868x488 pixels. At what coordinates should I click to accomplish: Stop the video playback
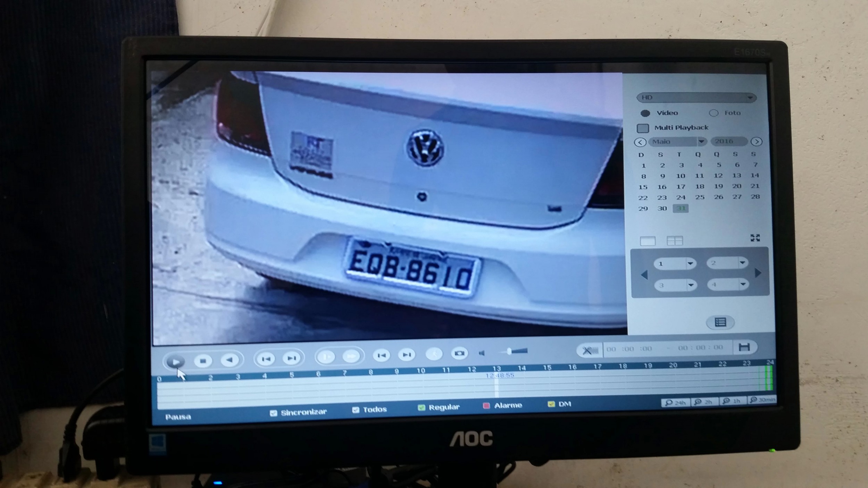(203, 361)
